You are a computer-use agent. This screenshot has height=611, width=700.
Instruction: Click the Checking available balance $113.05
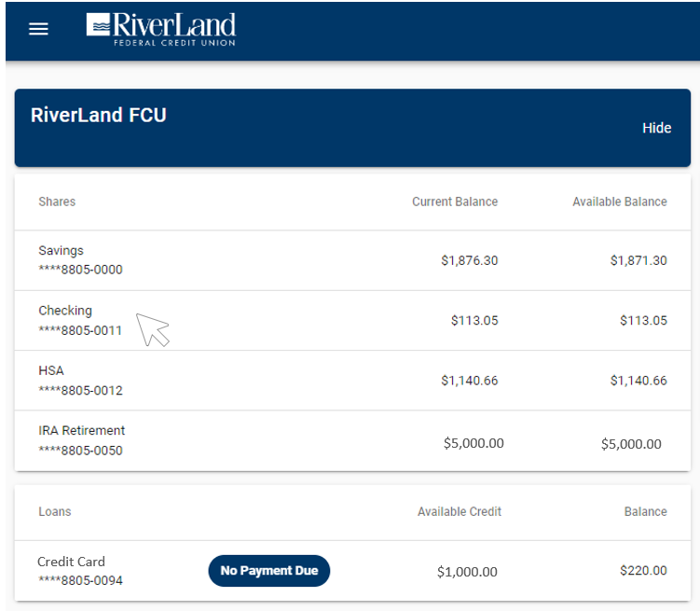tap(643, 320)
